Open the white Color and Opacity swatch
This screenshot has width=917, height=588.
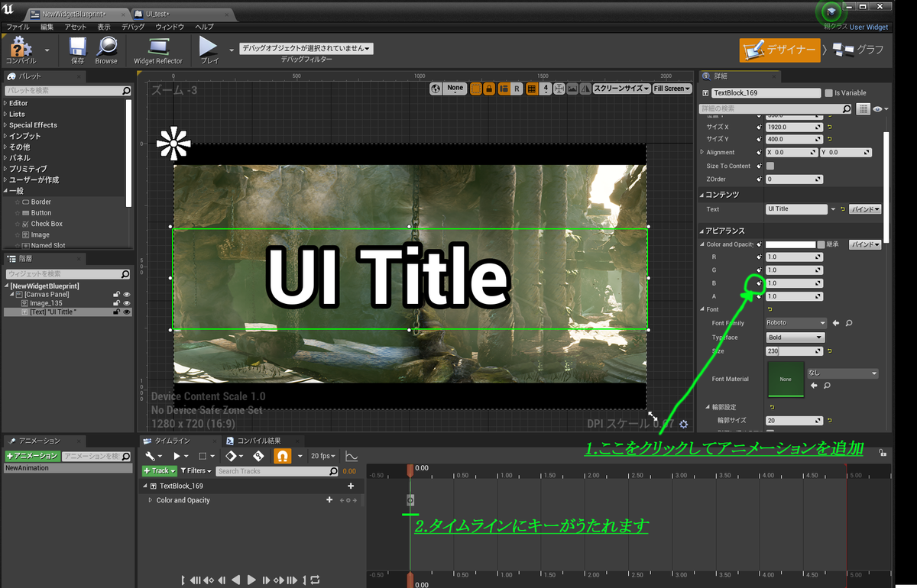(790, 244)
